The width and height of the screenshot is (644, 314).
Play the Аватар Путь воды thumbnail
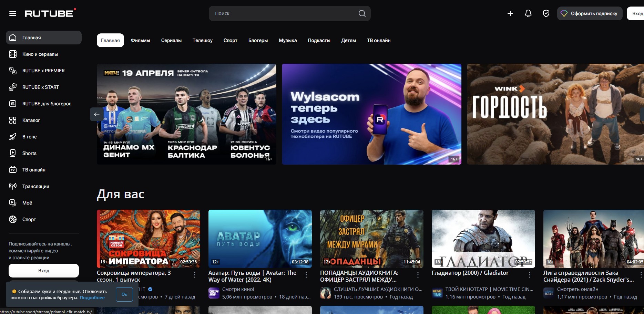260,239
